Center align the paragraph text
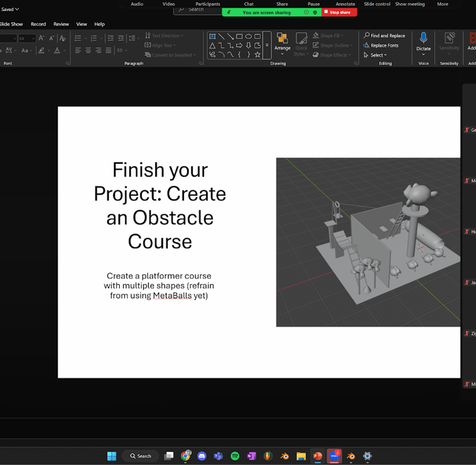Viewport: 476px width, 465px height. coord(88,50)
